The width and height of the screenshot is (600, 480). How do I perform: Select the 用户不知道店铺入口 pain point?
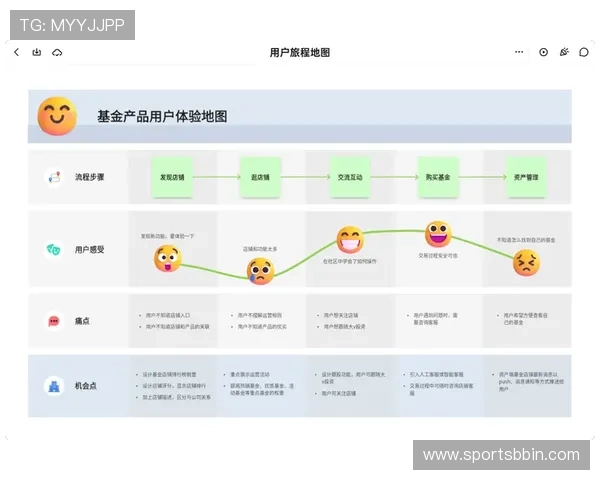tap(168, 315)
